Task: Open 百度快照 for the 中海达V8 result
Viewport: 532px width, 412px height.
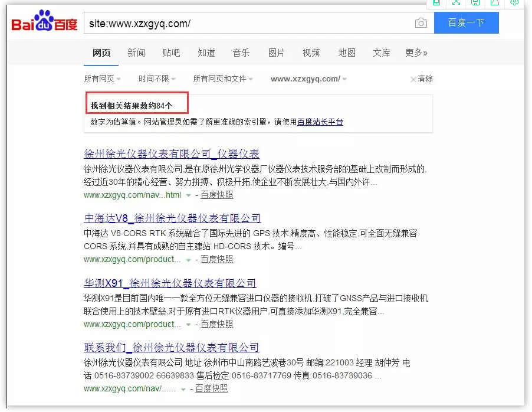Action: tap(217, 260)
